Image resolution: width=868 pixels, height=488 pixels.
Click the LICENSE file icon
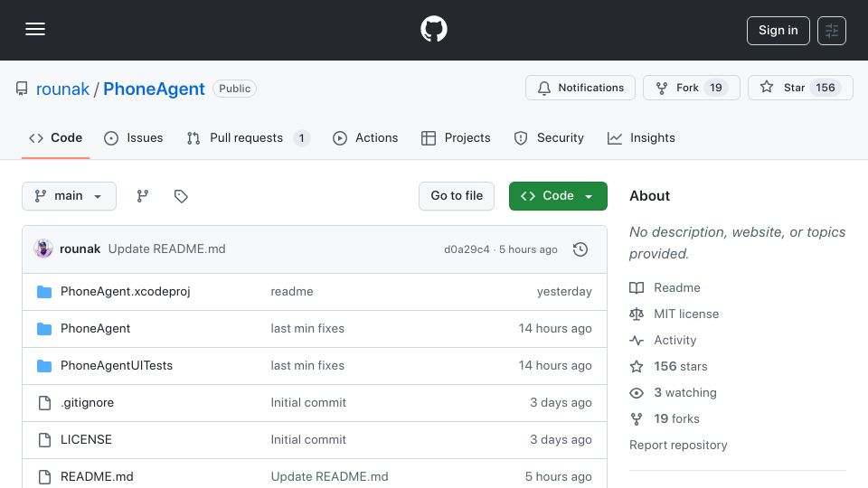coord(44,440)
